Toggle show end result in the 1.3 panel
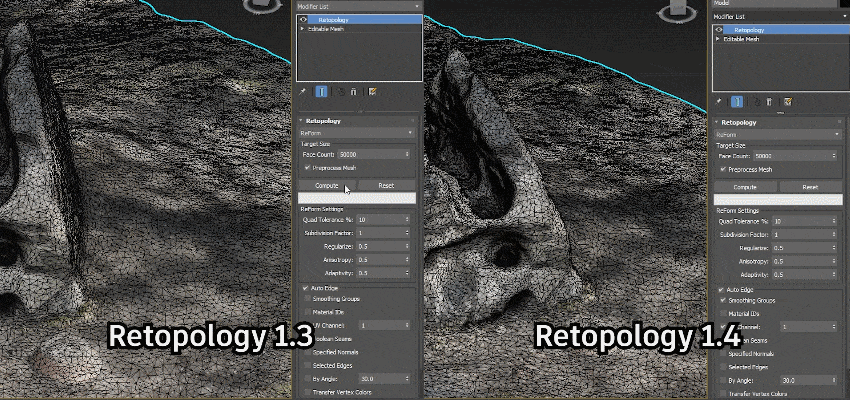The image size is (850, 400). tap(321, 92)
